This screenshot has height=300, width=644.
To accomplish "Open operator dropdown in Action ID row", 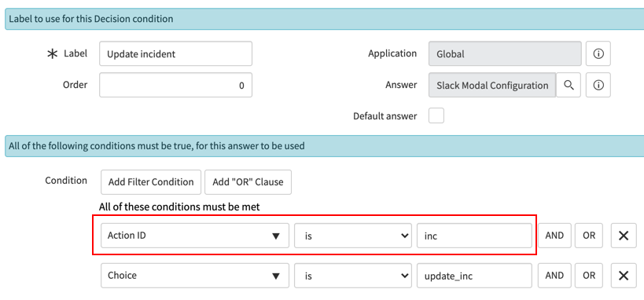I will (353, 236).
